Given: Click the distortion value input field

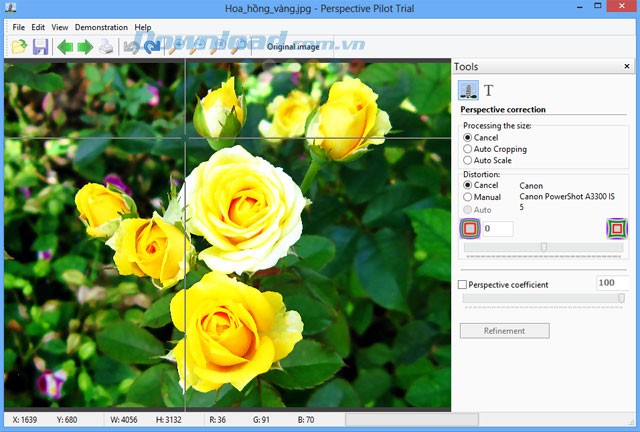Looking at the screenshot, I should (498, 229).
